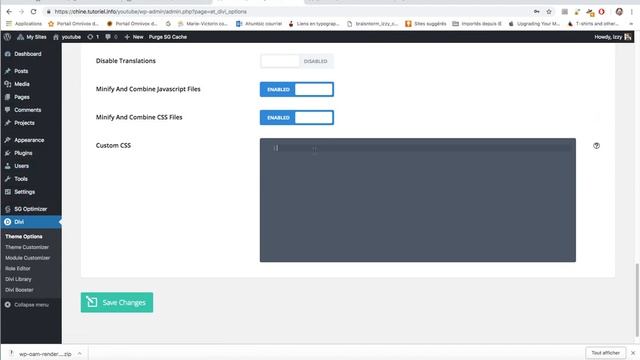Go back with the browser back arrow
This screenshot has width=640, height=360.
click(9, 12)
